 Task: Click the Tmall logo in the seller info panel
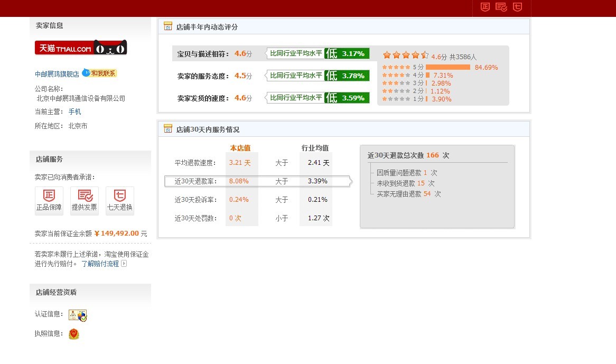[81, 48]
